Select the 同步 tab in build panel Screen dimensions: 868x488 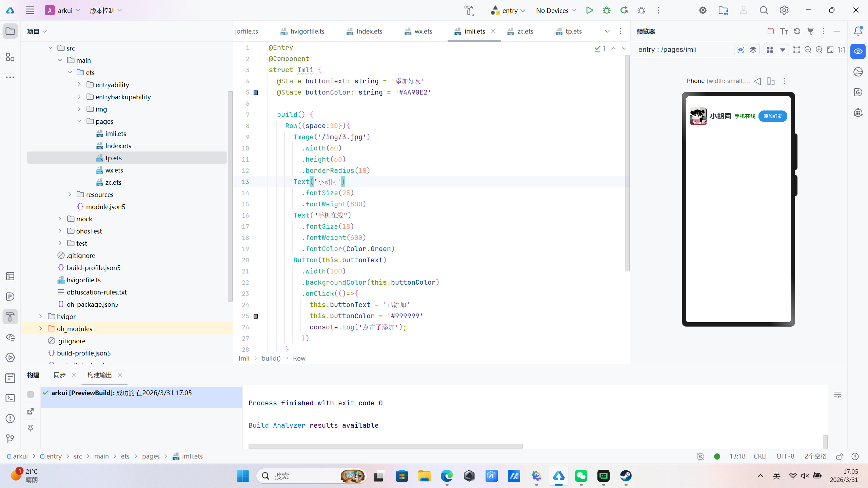point(59,375)
